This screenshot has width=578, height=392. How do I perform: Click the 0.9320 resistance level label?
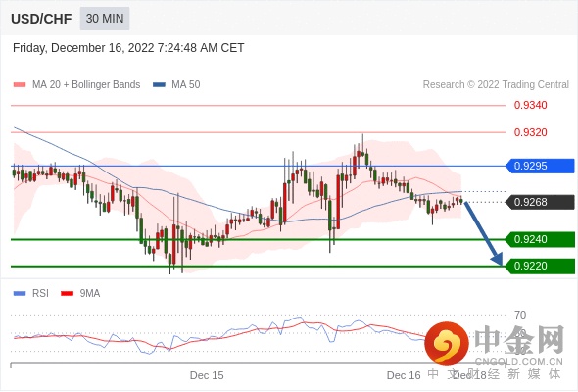click(530, 132)
